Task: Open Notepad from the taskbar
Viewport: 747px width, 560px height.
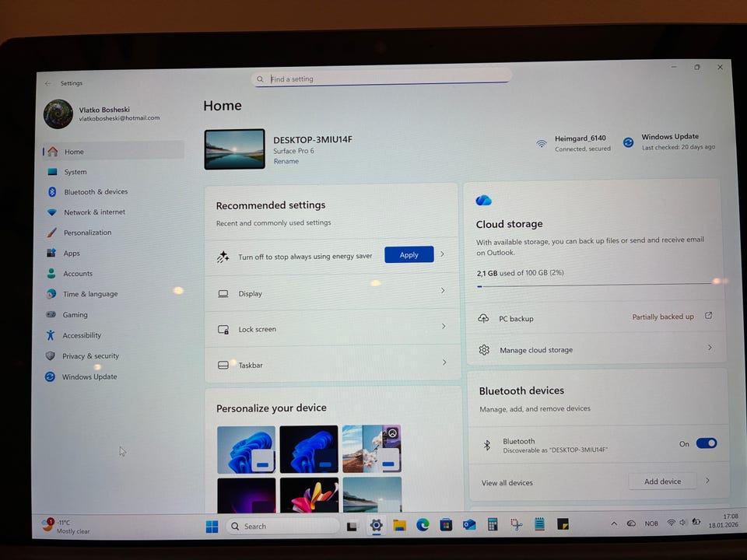Action: 539,523
